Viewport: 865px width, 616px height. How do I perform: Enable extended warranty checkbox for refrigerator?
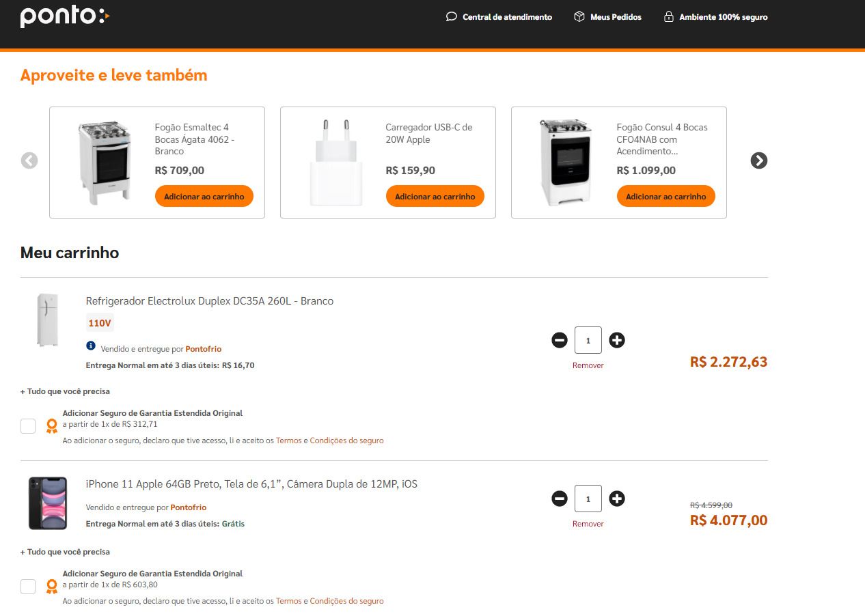click(28, 426)
